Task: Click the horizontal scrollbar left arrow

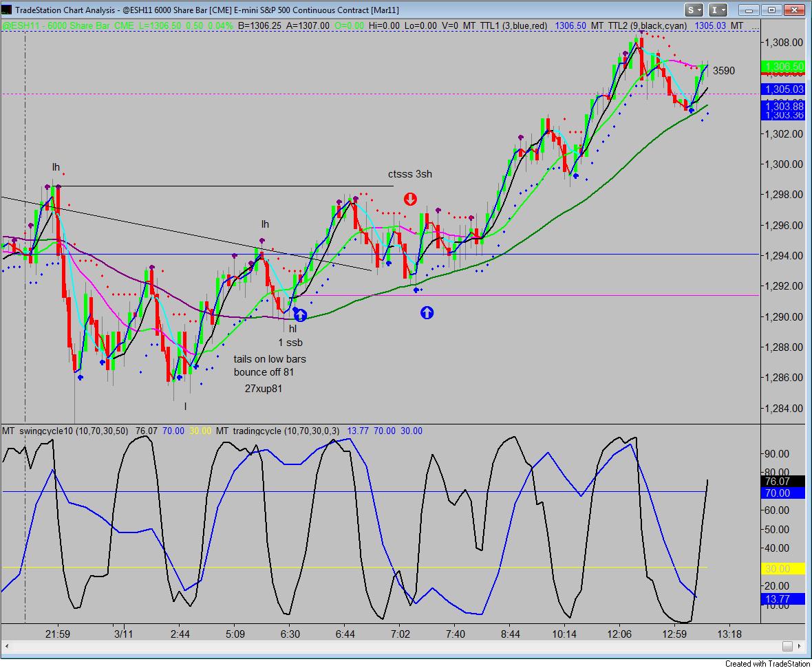Action: coord(7,646)
